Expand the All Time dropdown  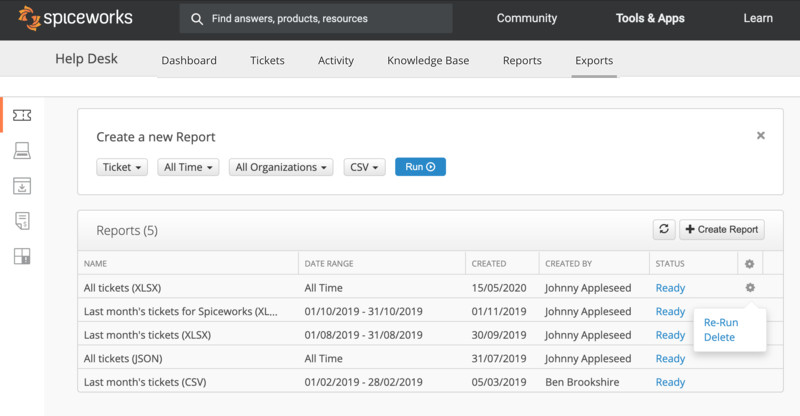pyautogui.click(x=188, y=167)
